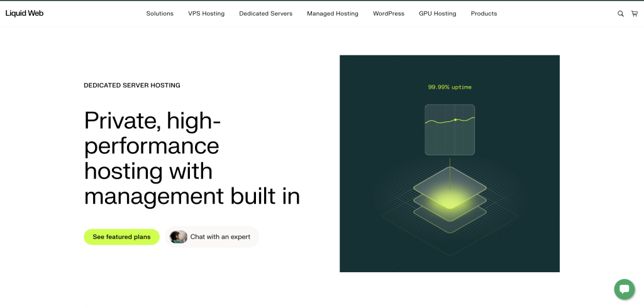This screenshot has height=308, width=644.
Task: Open the search magnifier icon
Action: click(621, 14)
